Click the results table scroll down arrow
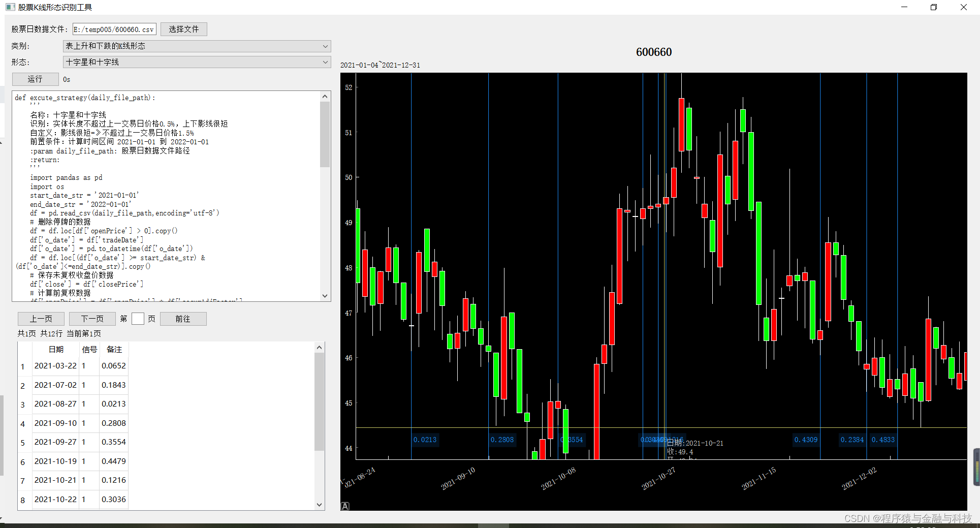This screenshot has width=980, height=528. click(x=319, y=505)
